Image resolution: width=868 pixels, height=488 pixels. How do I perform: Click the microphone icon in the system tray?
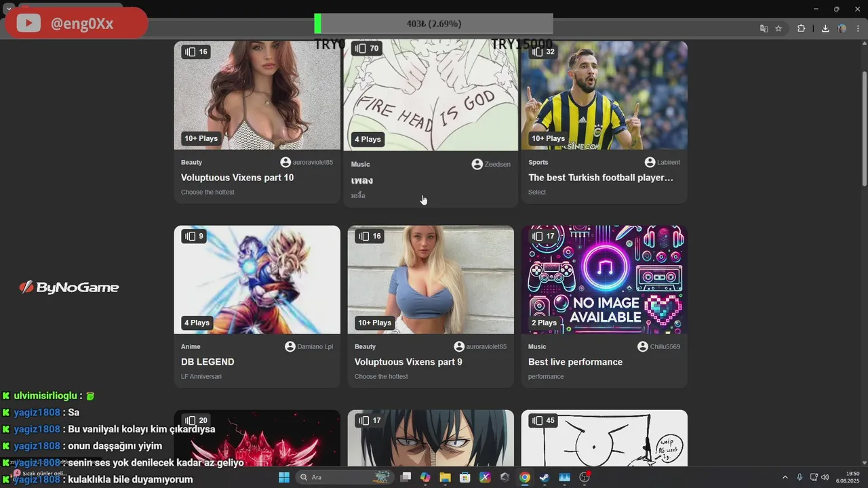point(800,477)
